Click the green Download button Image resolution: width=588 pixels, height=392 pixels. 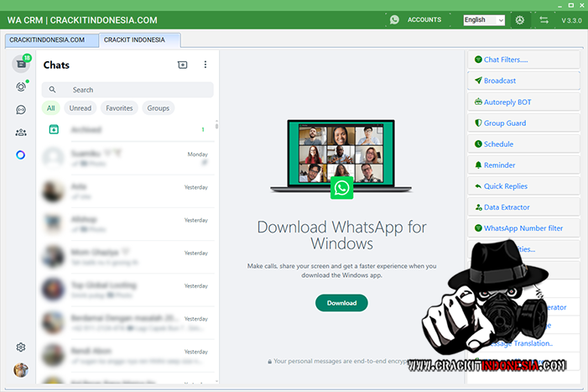click(341, 303)
